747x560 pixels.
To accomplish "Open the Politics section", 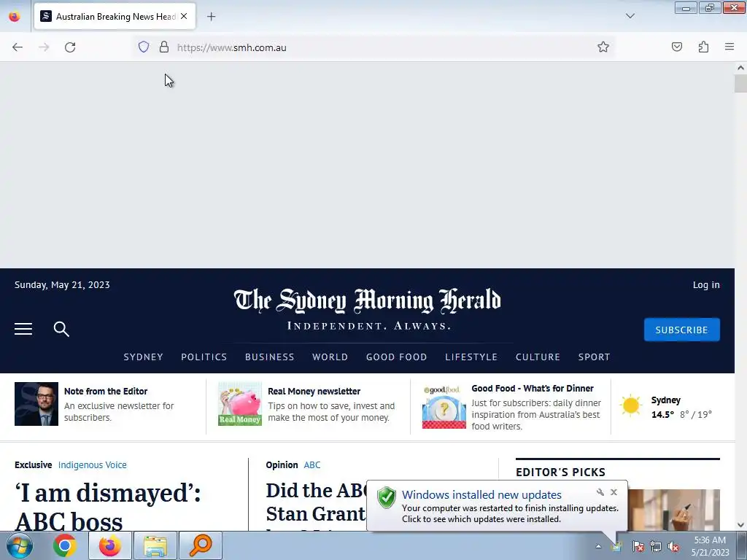I will point(204,357).
